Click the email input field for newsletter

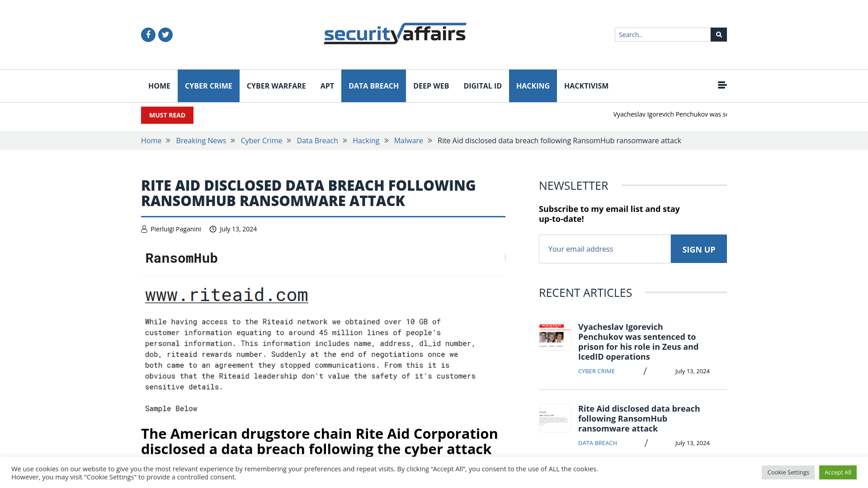pyautogui.click(x=605, y=249)
